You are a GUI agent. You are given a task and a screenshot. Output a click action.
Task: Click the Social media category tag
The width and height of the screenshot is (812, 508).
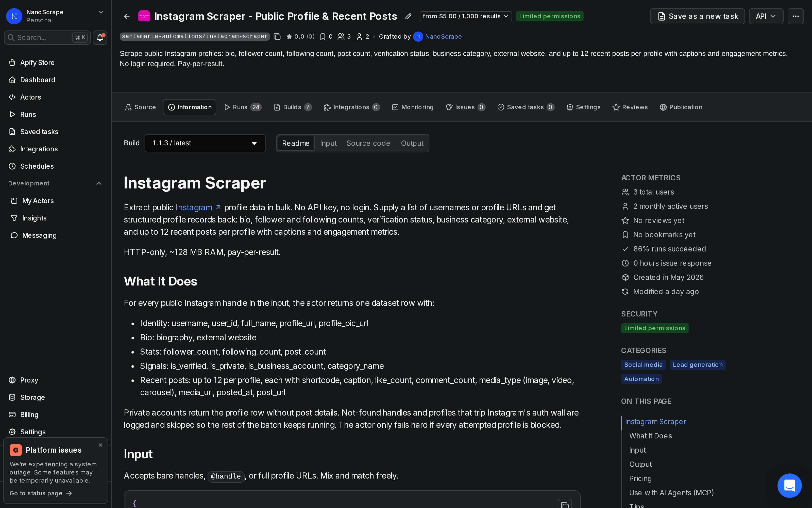643,365
